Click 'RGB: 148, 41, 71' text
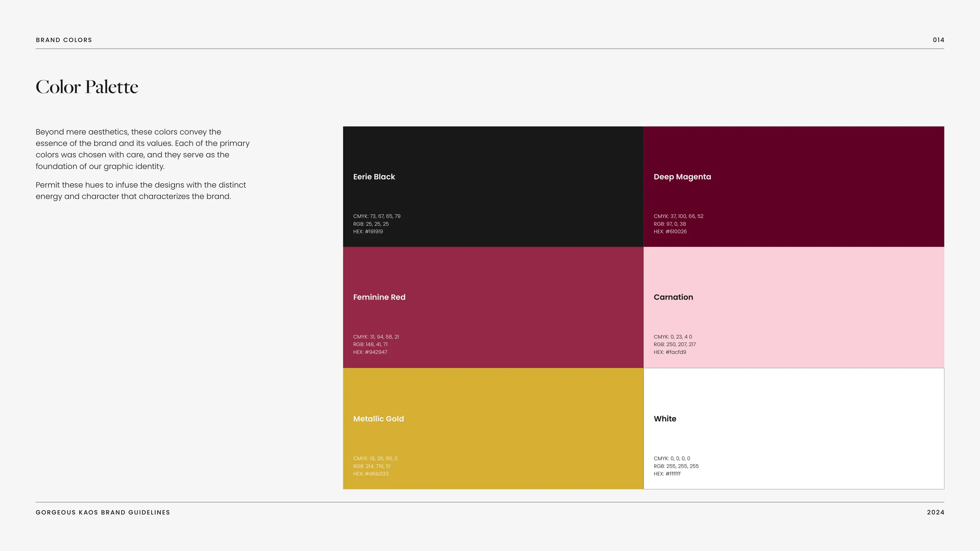 tap(370, 344)
